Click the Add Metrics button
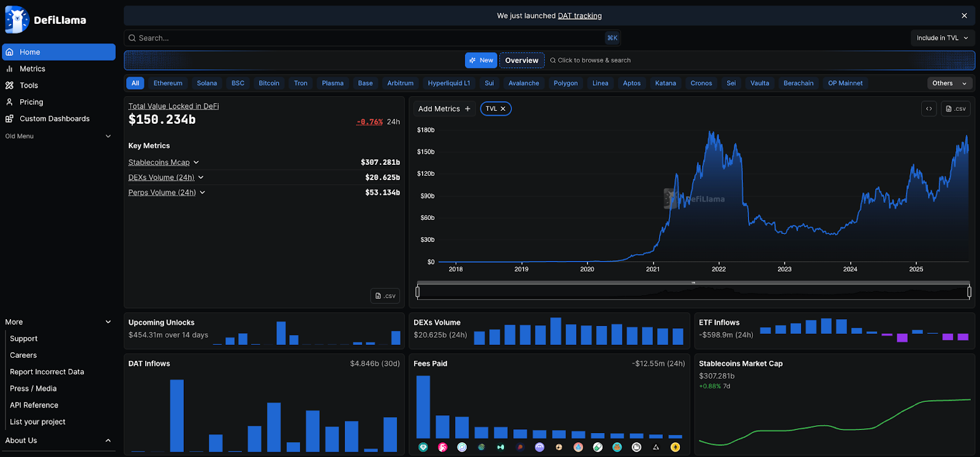 pyautogui.click(x=444, y=109)
